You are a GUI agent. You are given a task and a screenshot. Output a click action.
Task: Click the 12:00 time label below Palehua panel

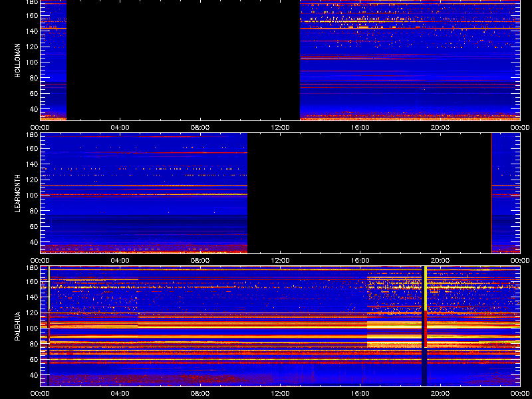(280, 394)
